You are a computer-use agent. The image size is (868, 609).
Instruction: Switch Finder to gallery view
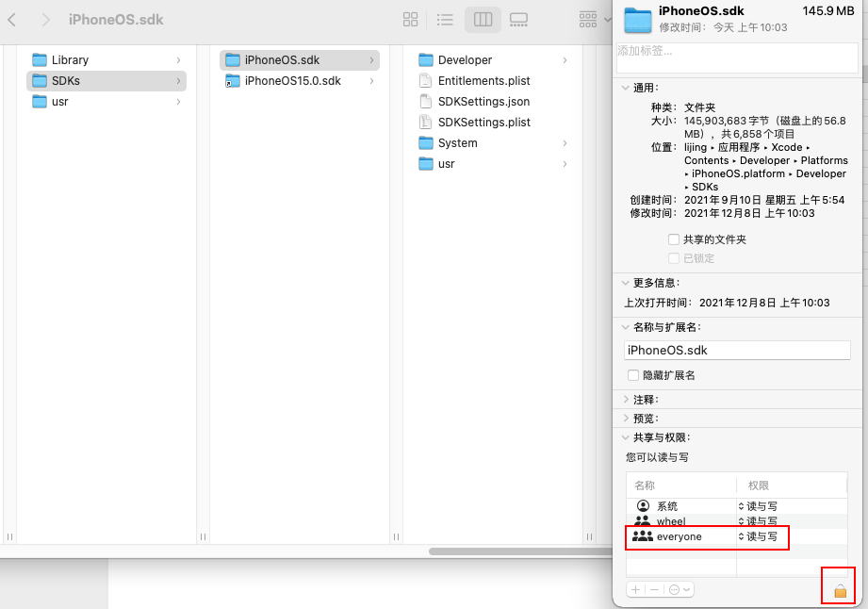(518, 20)
